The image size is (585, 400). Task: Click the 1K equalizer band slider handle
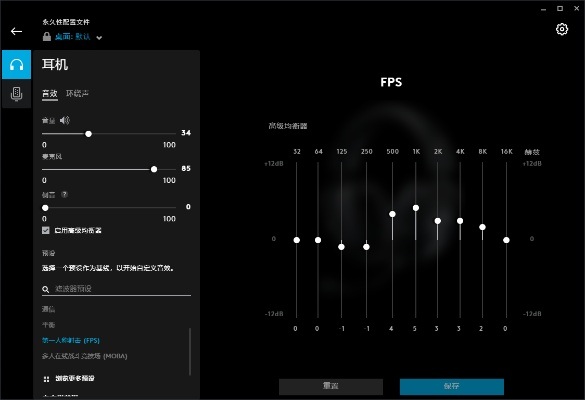click(416, 208)
